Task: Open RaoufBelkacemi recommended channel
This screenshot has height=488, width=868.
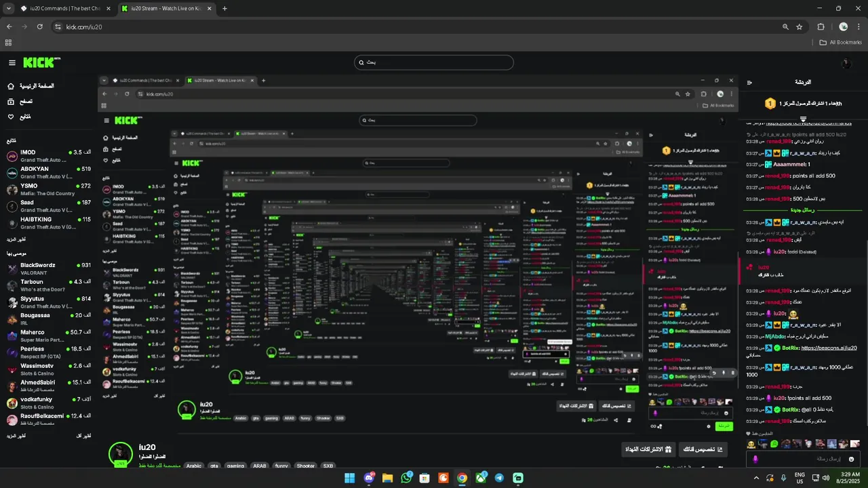Action: pyautogui.click(x=49, y=420)
